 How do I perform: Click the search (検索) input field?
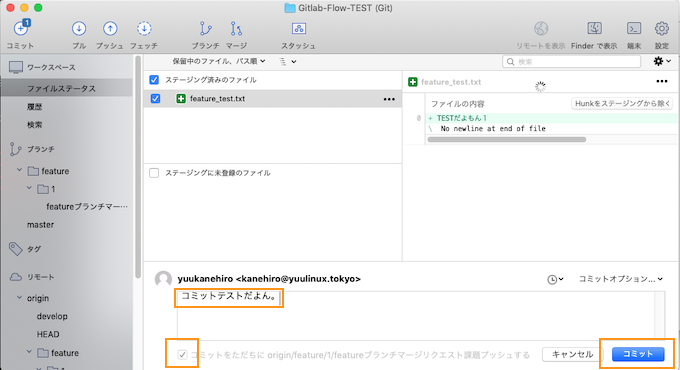tap(571, 62)
